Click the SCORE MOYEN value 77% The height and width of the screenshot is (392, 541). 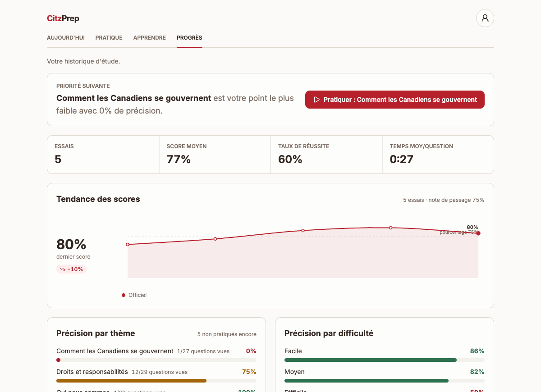pos(179,159)
